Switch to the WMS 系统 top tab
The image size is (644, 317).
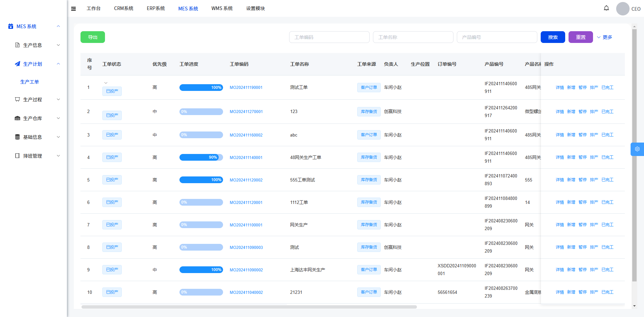click(222, 8)
